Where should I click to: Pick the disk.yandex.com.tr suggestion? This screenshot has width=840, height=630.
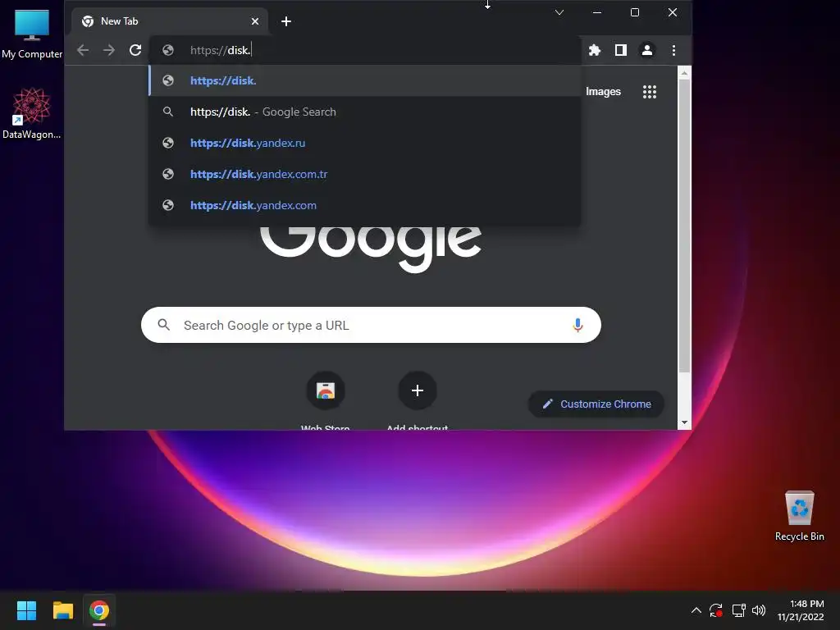[365, 174]
